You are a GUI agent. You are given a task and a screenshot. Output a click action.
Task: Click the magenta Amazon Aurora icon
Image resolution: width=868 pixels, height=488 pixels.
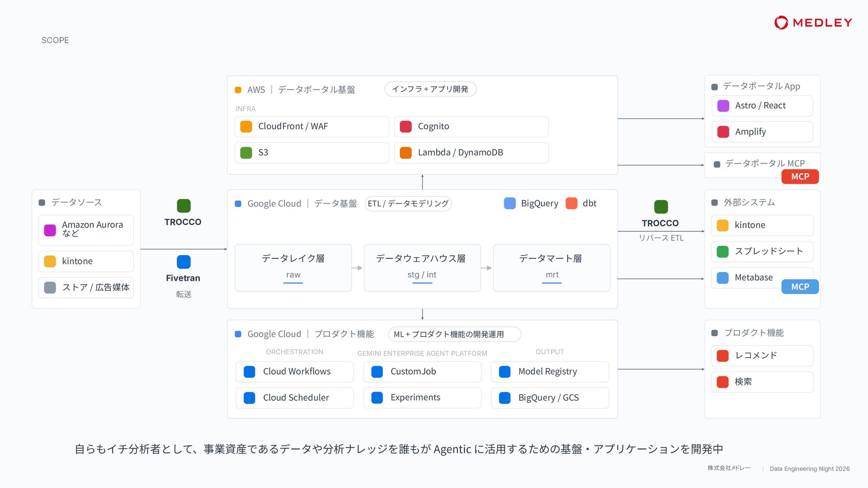coord(50,230)
